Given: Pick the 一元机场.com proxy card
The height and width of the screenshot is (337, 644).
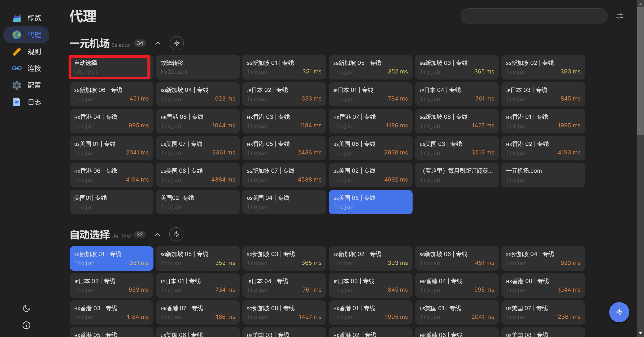Looking at the screenshot, I should point(543,175).
